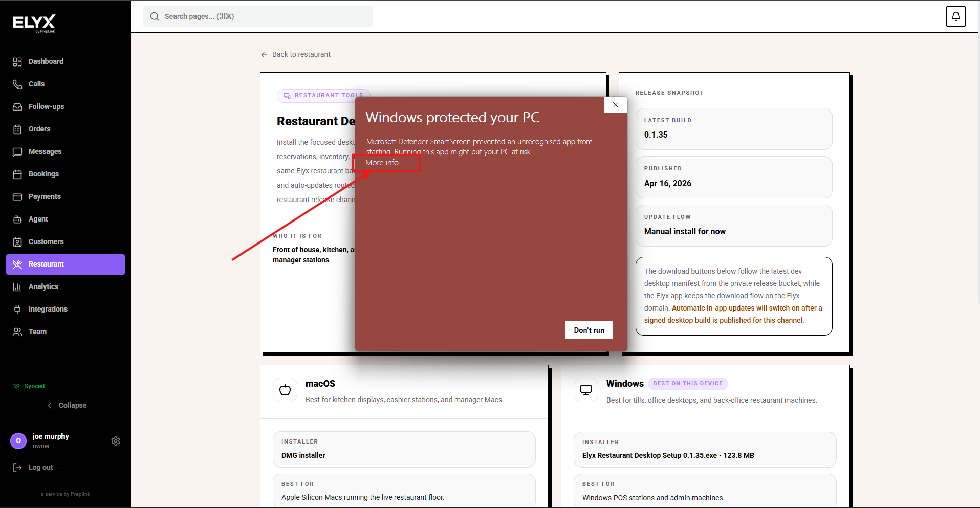The image size is (980, 508).
Task: Open the Calls page
Action: (x=66, y=84)
